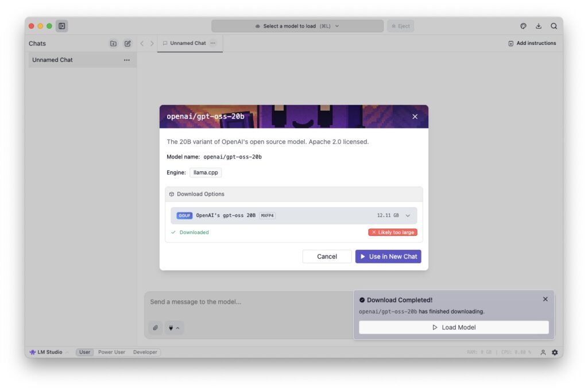Viewport: 588px width, 391px height.
Task: Create a new chat folder
Action: click(113, 44)
